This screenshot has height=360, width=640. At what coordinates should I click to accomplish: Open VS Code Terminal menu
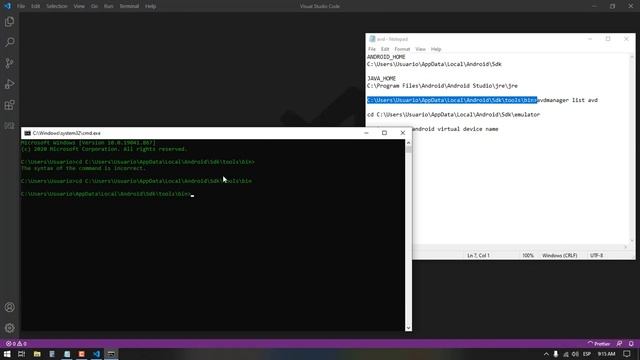[x=129, y=6]
